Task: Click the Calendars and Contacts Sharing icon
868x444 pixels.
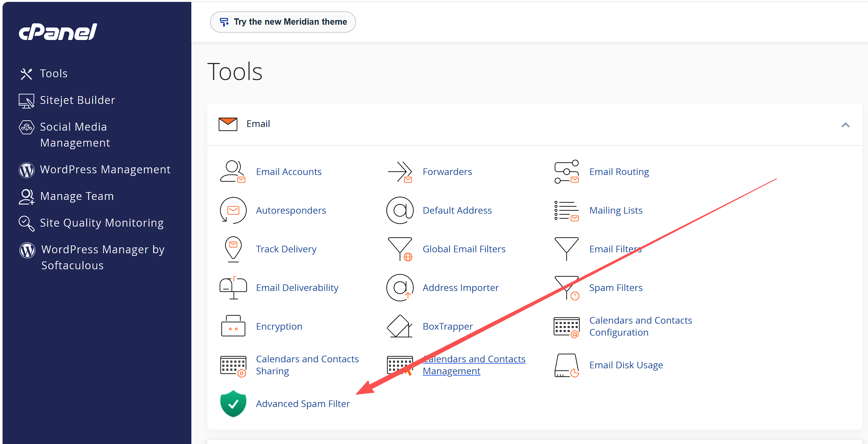Action: tap(233, 367)
